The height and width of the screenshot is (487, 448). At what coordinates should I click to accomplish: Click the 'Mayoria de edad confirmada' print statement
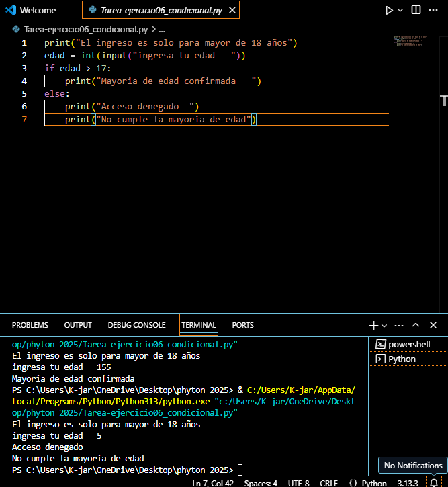pos(163,81)
